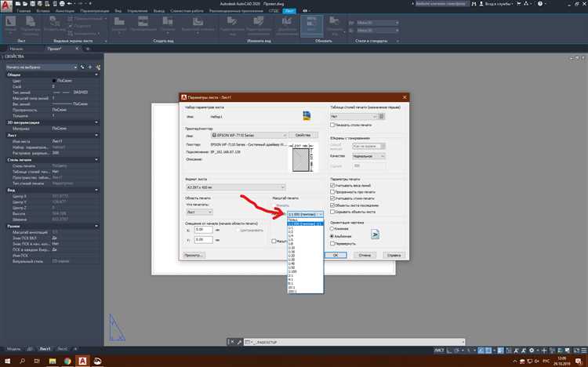Open the 'Вид' ribbon tab
Screen dimensions: 588x367
[x=118, y=11]
